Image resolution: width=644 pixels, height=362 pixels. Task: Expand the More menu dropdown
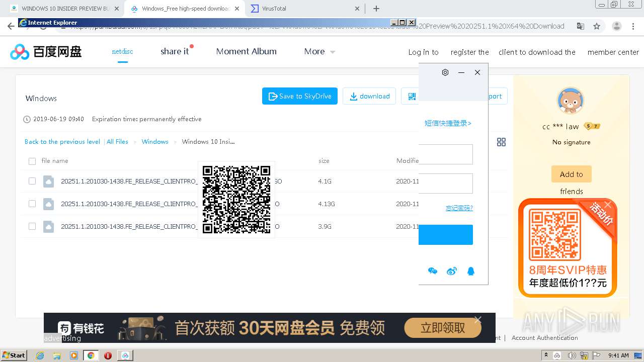[319, 51]
